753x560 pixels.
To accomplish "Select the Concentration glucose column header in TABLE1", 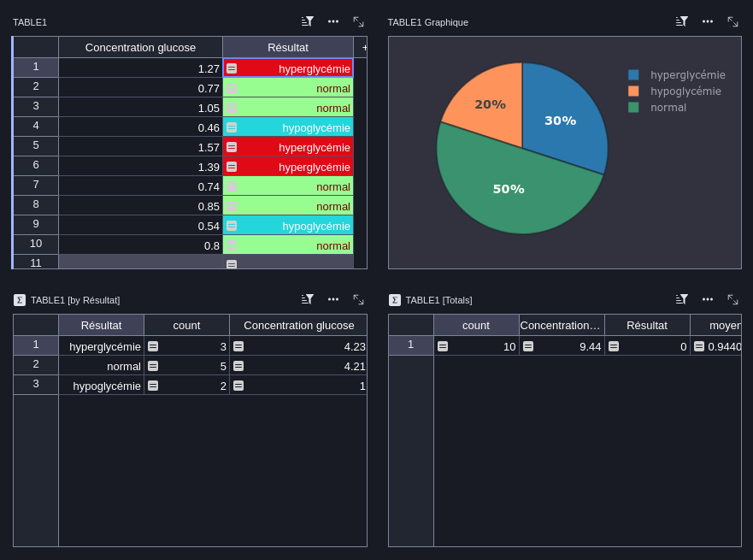I will click(x=140, y=48).
